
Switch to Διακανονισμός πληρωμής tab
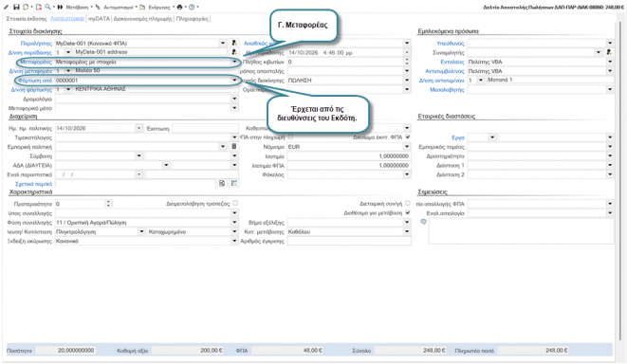(x=142, y=19)
